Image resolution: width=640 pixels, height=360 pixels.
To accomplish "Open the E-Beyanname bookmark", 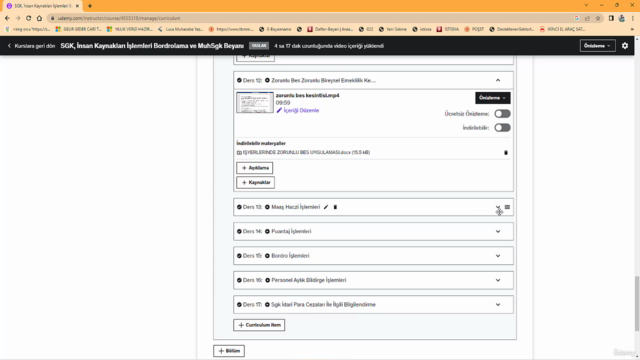I will tap(276, 29).
